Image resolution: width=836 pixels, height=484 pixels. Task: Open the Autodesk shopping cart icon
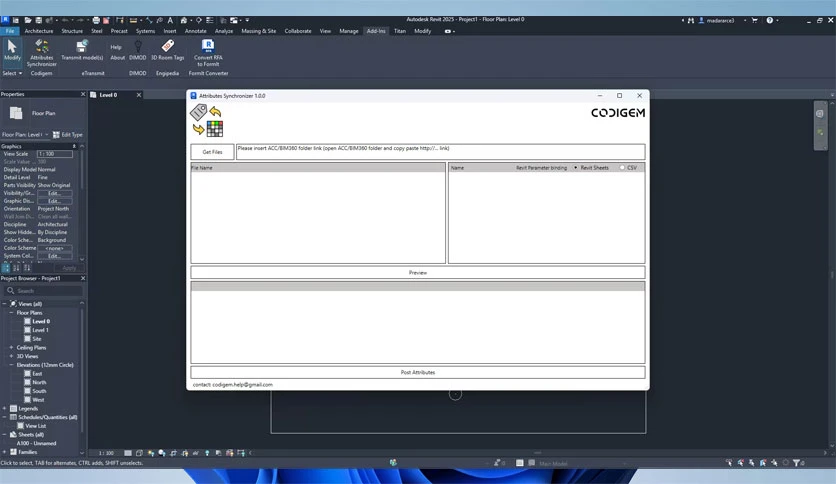(x=754, y=20)
